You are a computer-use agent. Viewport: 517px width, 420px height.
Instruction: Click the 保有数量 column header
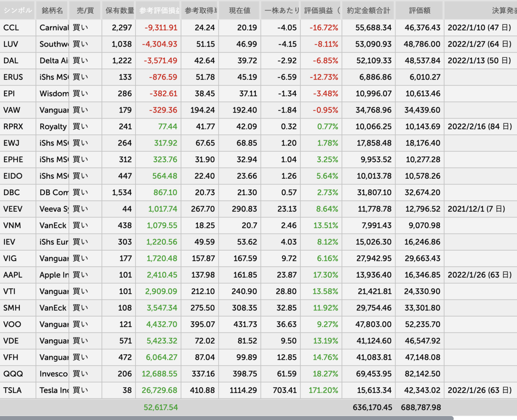click(118, 10)
